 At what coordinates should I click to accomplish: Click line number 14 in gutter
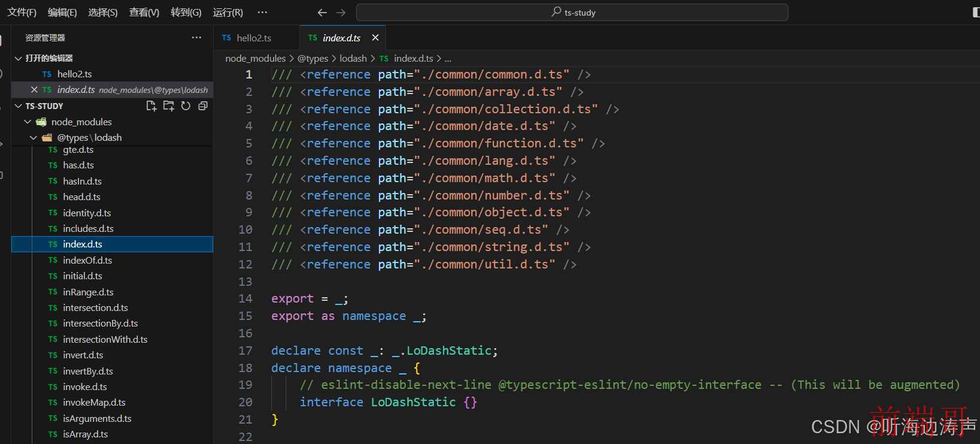point(245,298)
